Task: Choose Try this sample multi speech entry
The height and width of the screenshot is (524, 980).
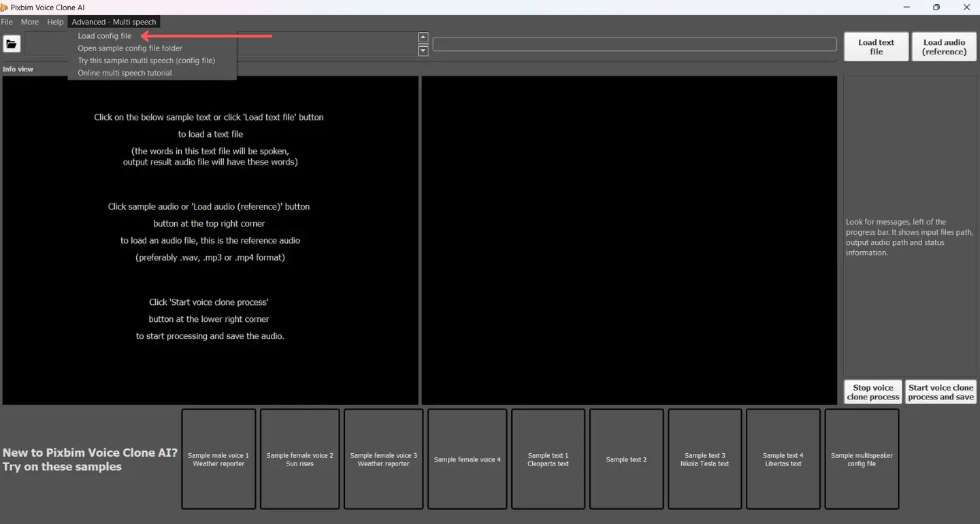Action: (x=146, y=61)
